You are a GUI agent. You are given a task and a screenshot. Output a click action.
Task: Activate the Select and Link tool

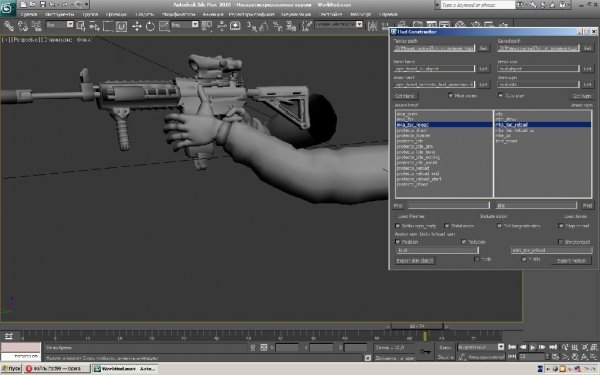9,26
